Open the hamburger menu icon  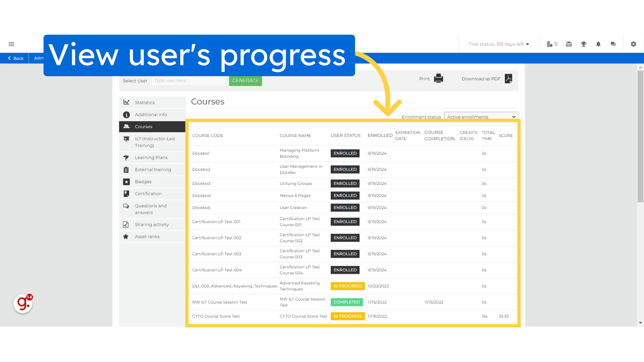pyautogui.click(x=11, y=44)
